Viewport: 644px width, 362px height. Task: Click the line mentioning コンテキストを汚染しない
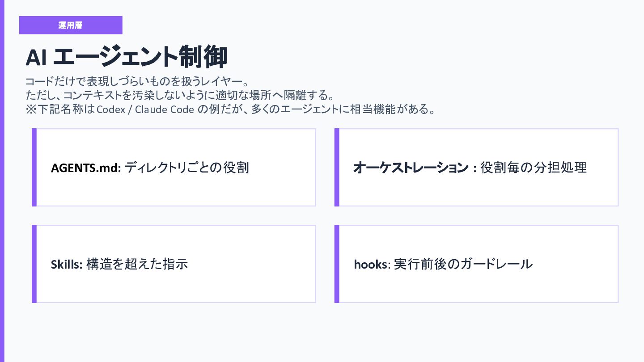point(180,96)
